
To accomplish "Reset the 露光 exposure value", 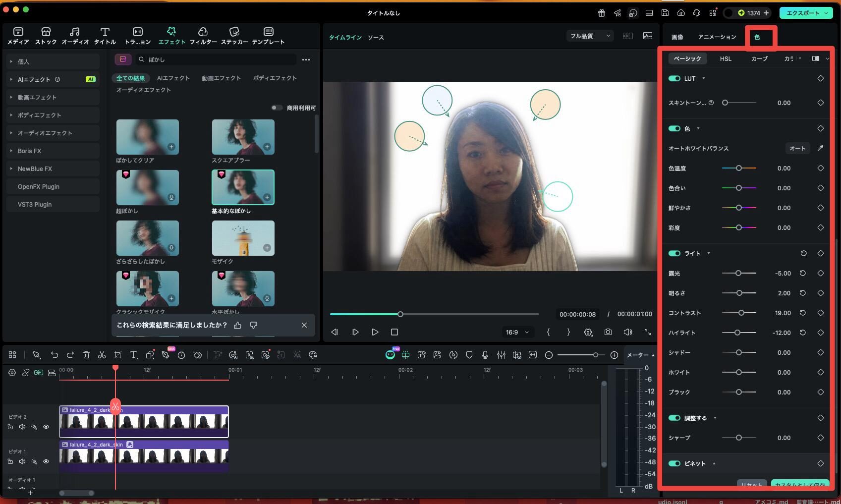I will coord(803,273).
